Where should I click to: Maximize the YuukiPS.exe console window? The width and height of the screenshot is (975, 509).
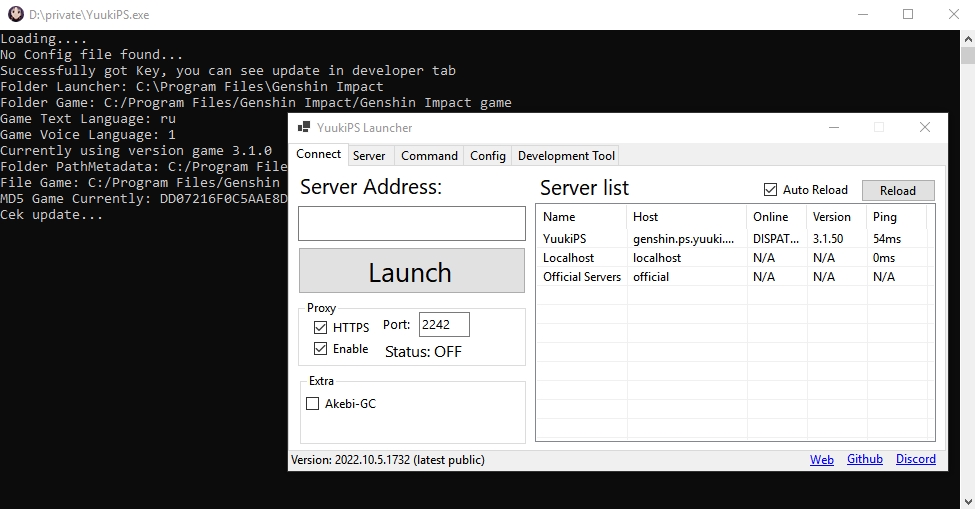(x=908, y=14)
